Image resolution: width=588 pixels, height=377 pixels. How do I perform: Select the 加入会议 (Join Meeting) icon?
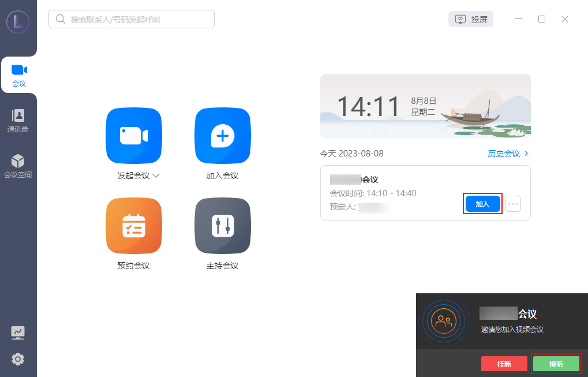click(223, 136)
